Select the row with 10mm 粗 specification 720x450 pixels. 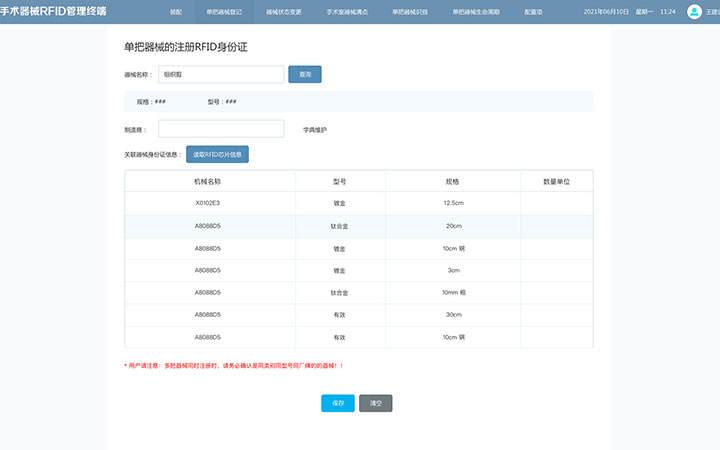point(358,293)
